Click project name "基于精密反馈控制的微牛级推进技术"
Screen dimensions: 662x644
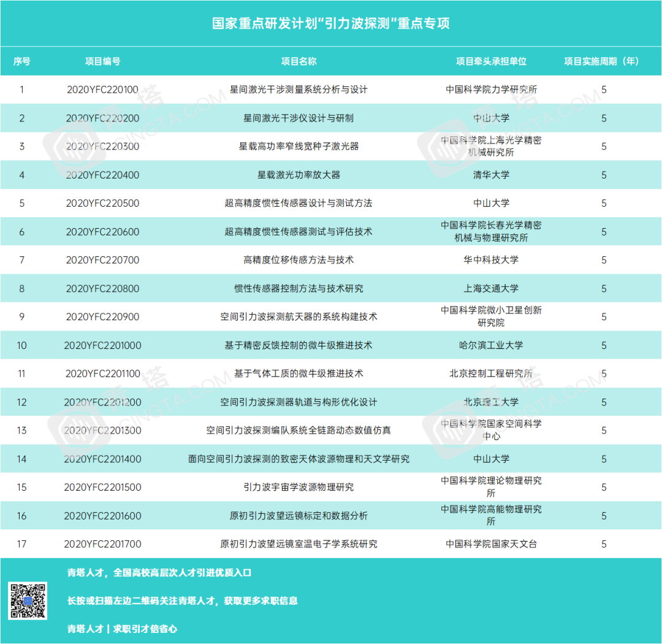tap(299, 346)
